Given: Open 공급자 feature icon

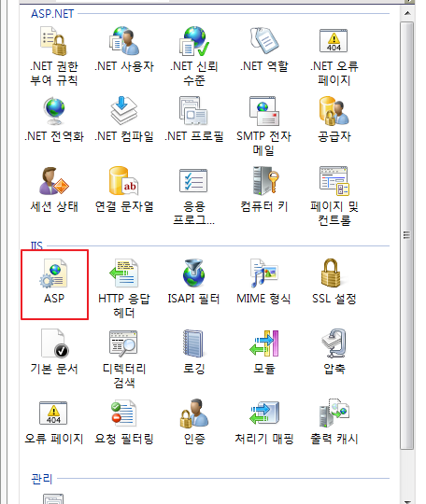Looking at the screenshot, I should coord(334,111).
